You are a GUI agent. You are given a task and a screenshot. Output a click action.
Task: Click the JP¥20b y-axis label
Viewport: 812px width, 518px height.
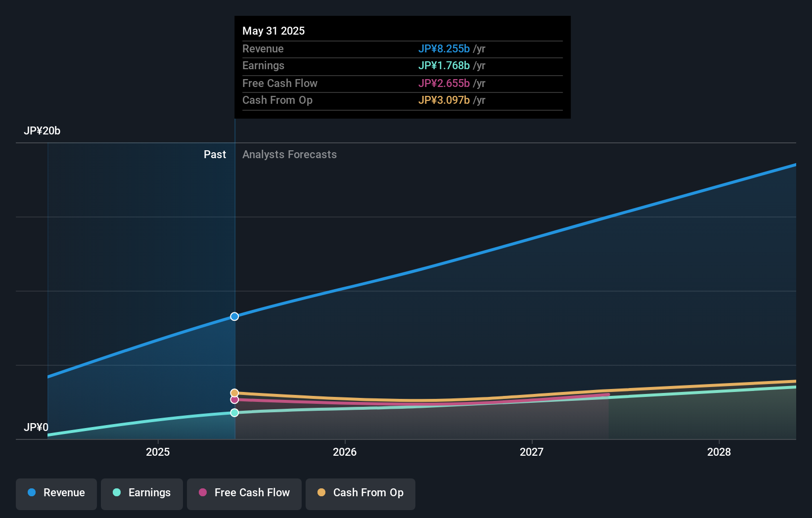[x=42, y=131]
